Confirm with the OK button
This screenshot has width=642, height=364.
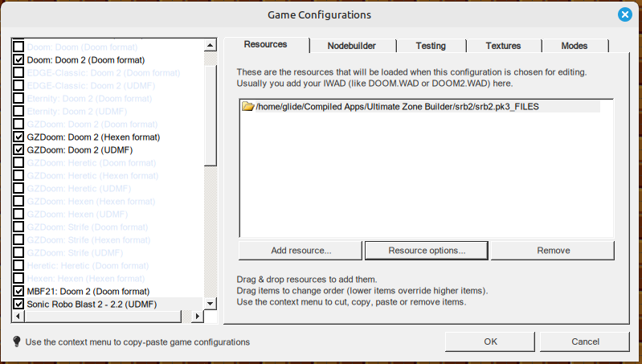coord(490,342)
